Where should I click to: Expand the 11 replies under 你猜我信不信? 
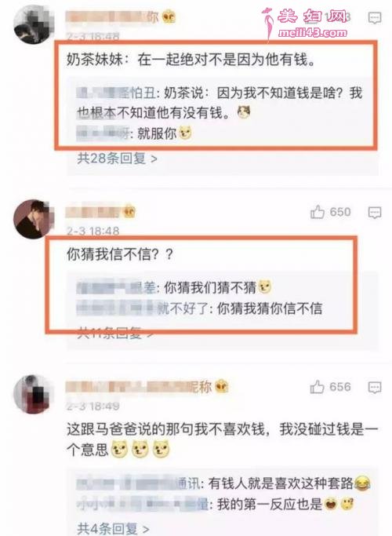114,332
